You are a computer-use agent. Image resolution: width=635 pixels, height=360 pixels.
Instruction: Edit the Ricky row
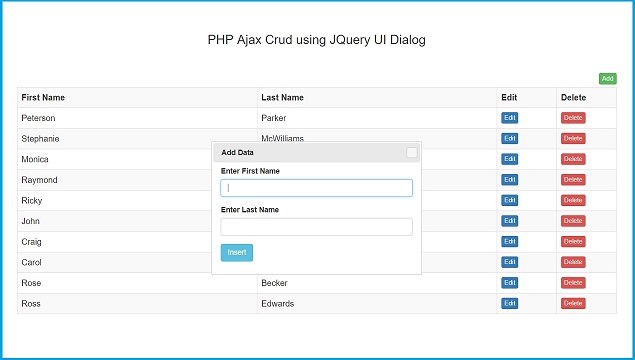click(509, 200)
